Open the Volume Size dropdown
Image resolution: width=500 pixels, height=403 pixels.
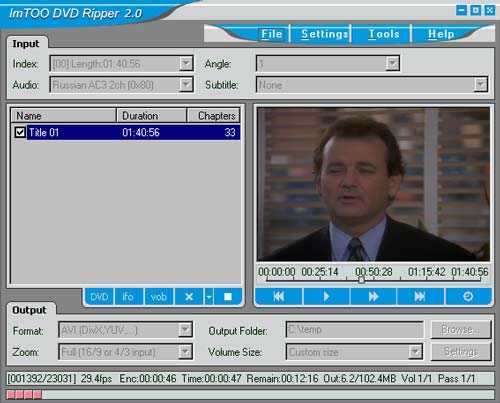415,352
